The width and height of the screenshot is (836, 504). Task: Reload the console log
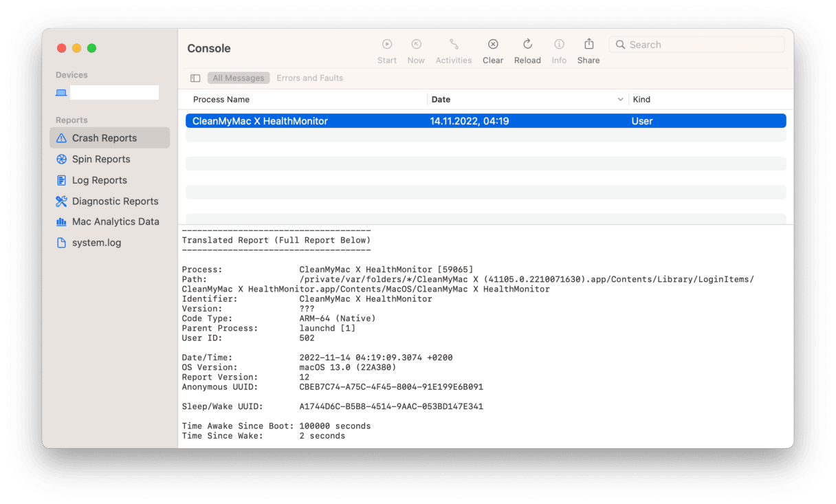(x=527, y=45)
